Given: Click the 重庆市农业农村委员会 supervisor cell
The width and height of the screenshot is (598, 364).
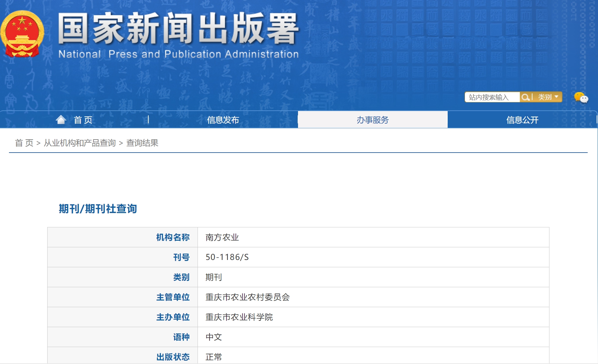Looking at the screenshot, I should point(247,297).
